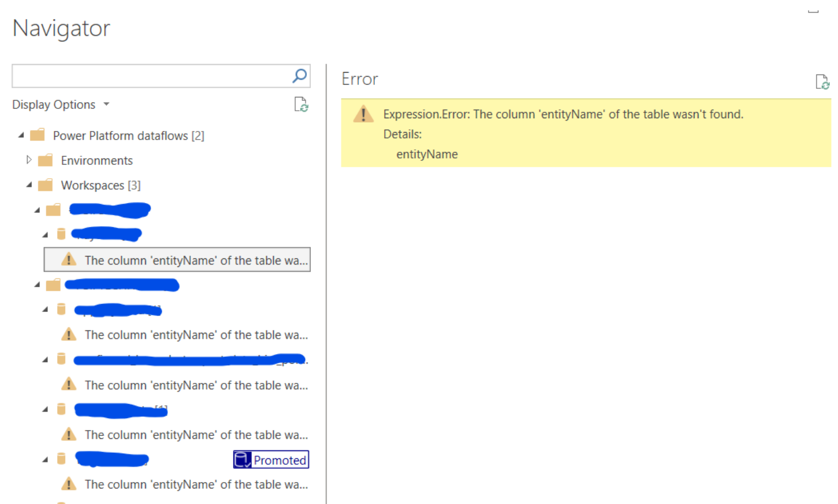Click the Navigator title
838x504 pixels.
click(x=61, y=28)
